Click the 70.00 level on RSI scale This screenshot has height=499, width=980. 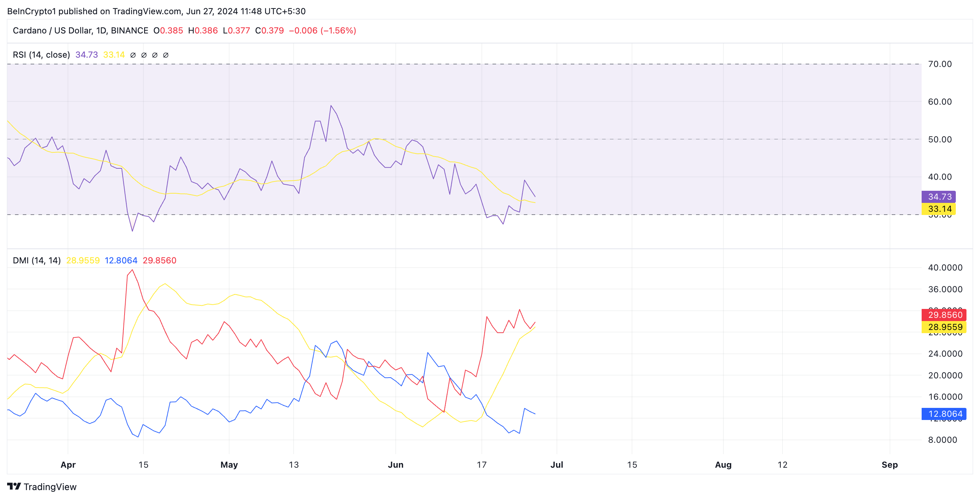click(939, 64)
